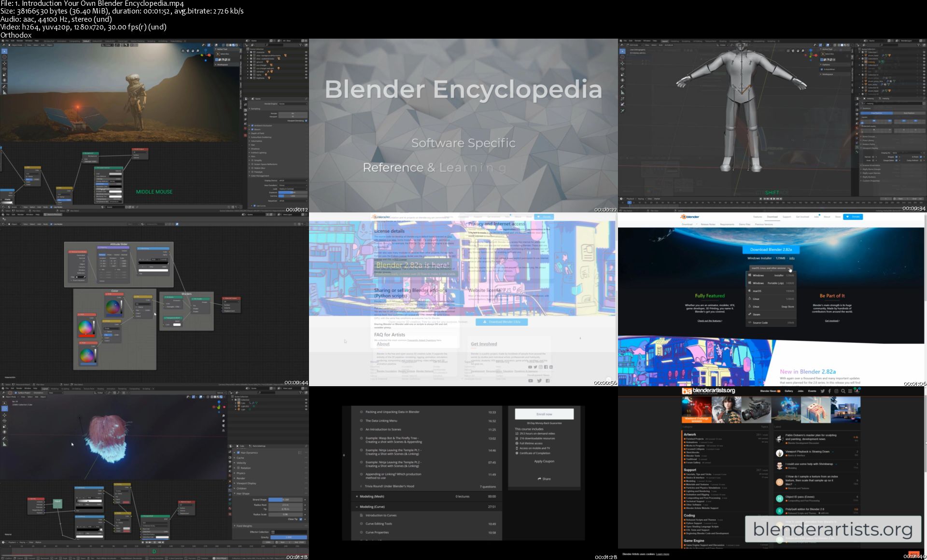
Task: Click the Steam icon in the download list
Action: point(750,314)
